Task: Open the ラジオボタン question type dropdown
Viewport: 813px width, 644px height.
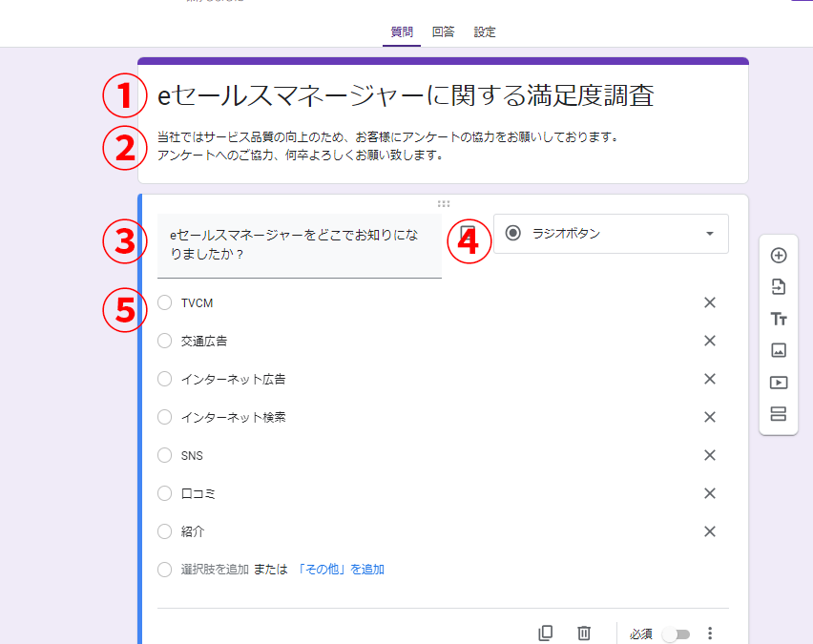Action: [611, 234]
